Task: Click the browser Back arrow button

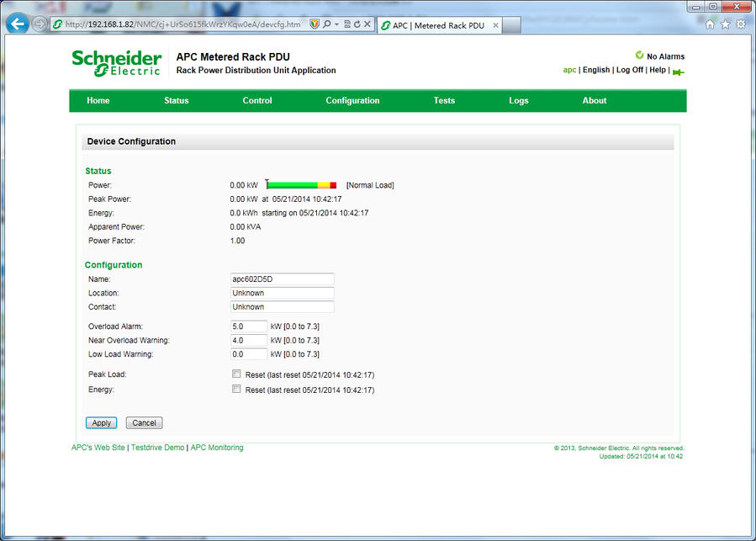Action: [x=18, y=24]
